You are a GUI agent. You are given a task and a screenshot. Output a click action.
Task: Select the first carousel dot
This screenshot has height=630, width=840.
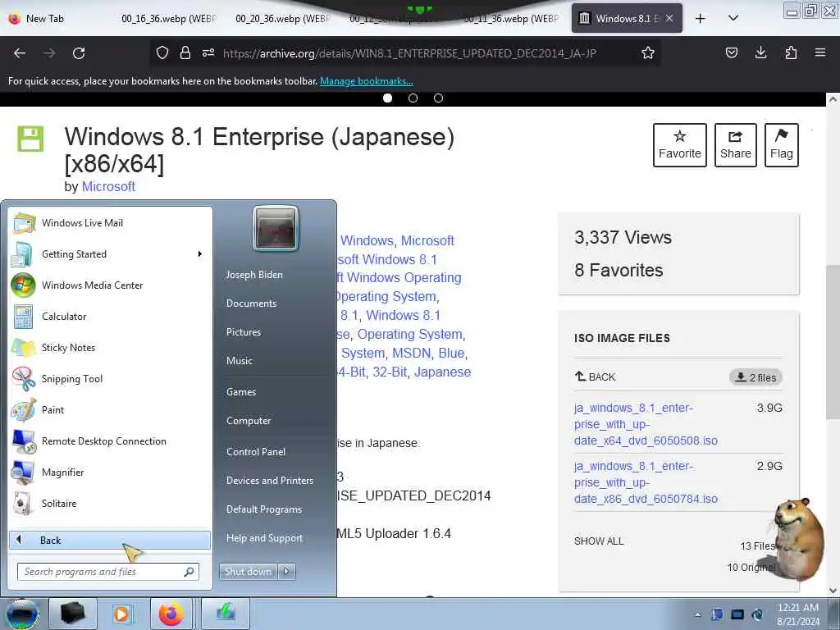[x=388, y=98]
